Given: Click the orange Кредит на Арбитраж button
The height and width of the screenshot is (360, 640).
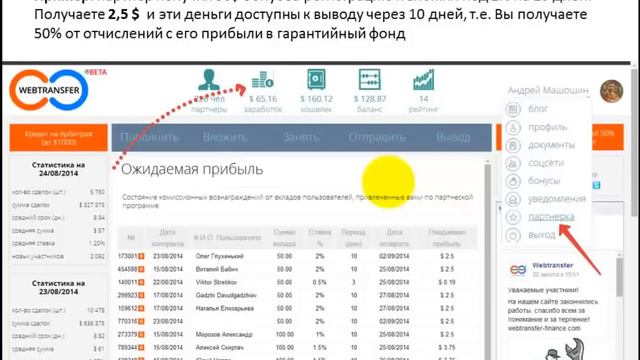Looking at the screenshot, I should (59, 138).
